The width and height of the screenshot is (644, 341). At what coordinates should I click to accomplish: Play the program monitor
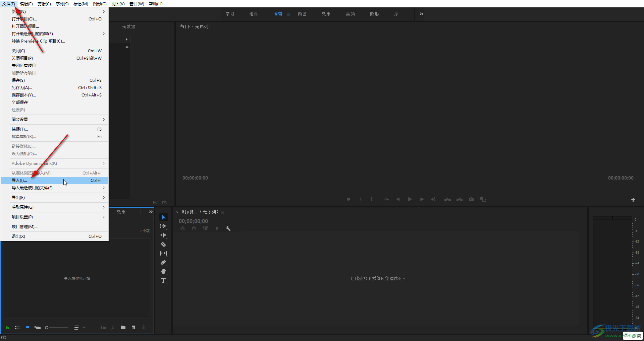[410, 199]
